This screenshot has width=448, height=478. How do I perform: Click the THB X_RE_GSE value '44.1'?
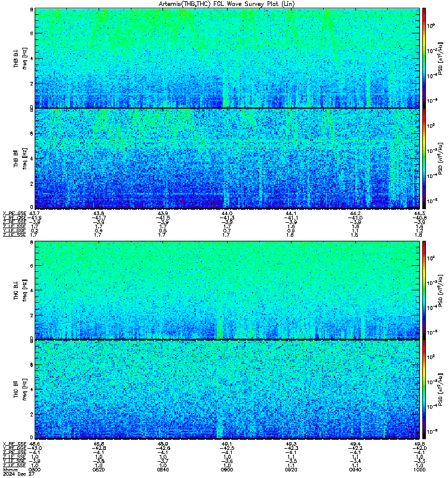(x=291, y=214)
